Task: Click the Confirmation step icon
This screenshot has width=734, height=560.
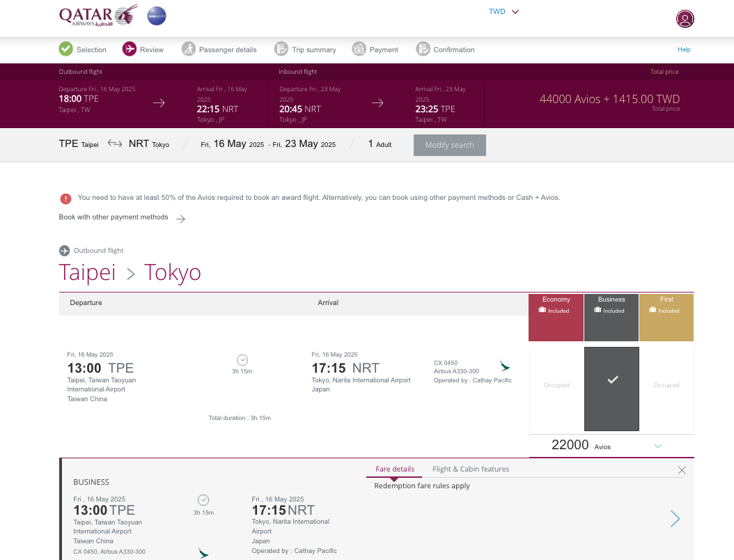Action: (x=423, y=49)
